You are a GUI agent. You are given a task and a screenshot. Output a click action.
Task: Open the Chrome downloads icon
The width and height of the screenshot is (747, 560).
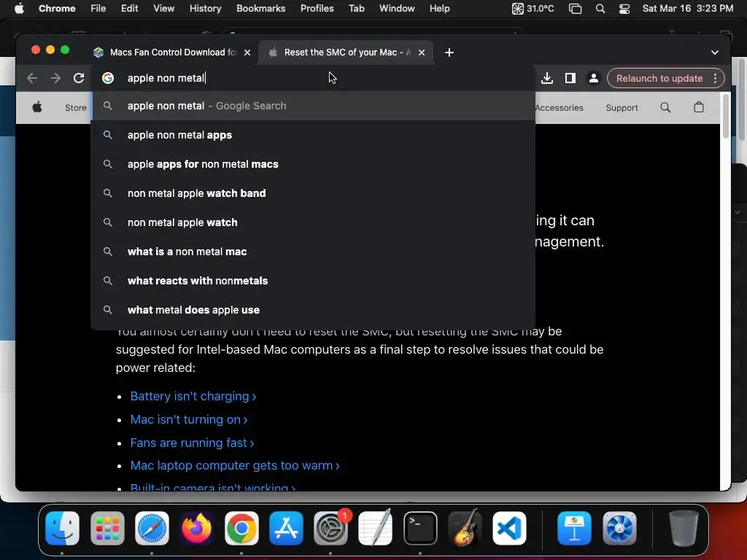click(x=547, y=78)
